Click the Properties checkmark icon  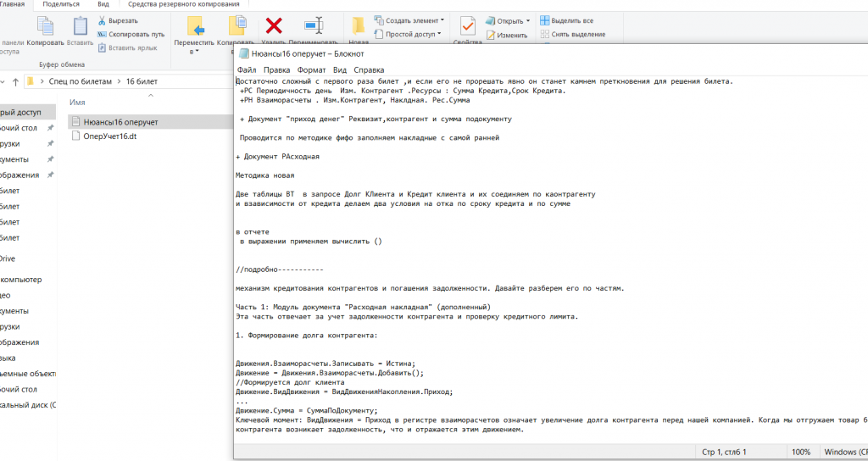(x=468, y=26)
